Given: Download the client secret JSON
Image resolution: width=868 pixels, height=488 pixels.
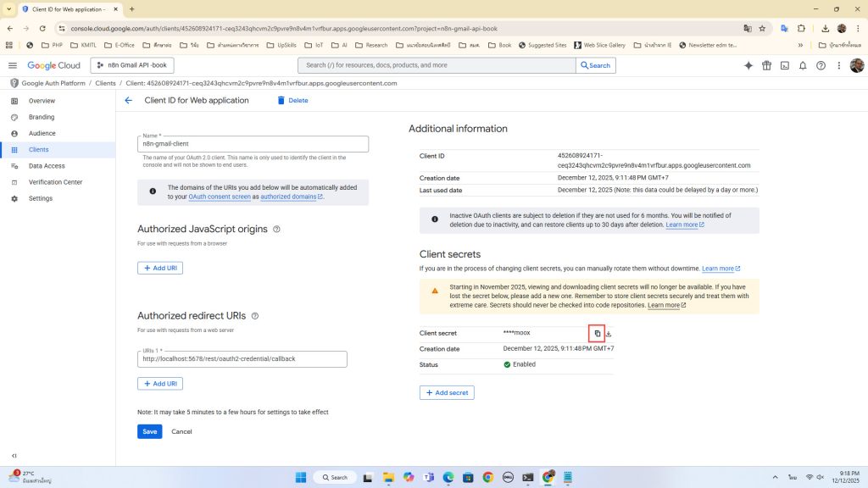Looking at the screenshot, I should [x=609, y=334].
